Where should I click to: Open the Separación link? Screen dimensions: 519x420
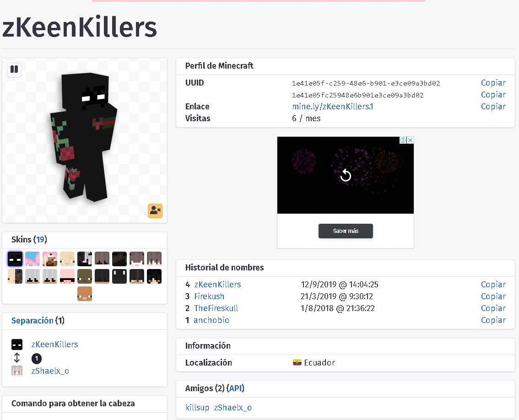[x=32, y=320]
